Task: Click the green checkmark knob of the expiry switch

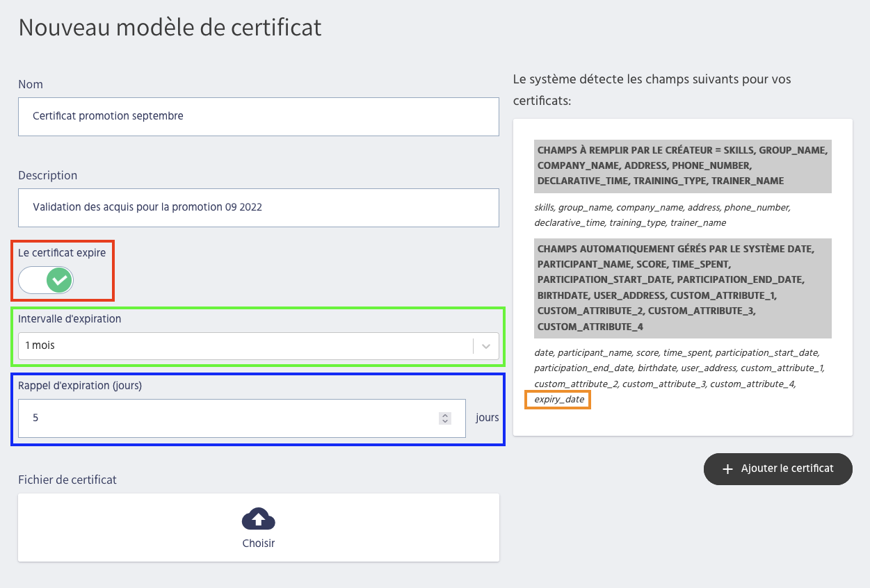Action: tap(61, 280)
